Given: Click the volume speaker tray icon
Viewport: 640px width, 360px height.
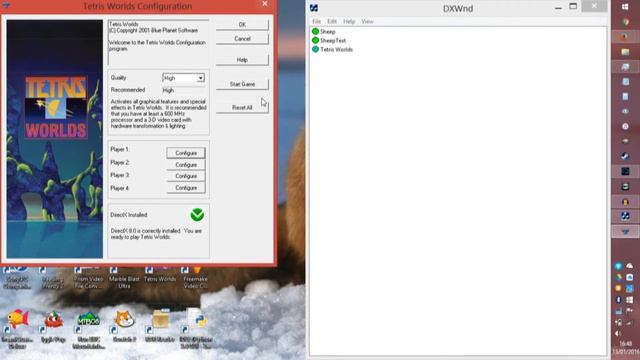Looking at the screenshot, I should tap(619, 333).
